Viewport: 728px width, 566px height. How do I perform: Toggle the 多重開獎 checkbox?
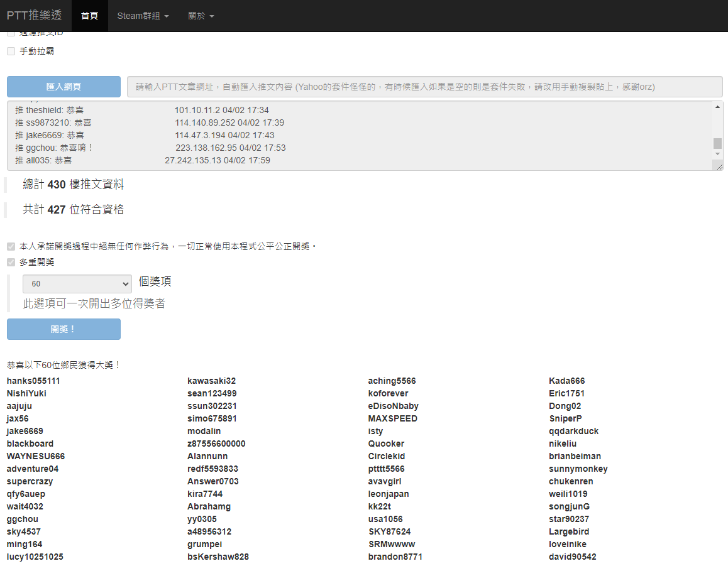(x=11, y=262)
